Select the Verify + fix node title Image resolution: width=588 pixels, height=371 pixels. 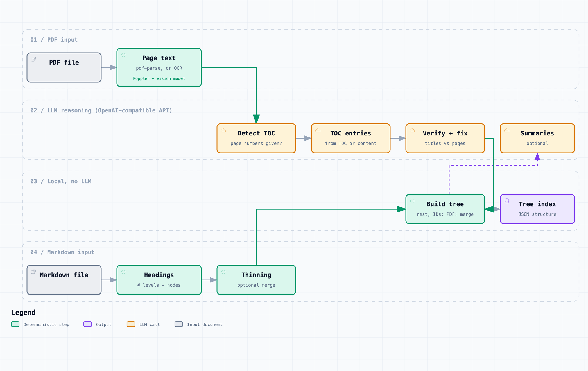tap(445, 133)
